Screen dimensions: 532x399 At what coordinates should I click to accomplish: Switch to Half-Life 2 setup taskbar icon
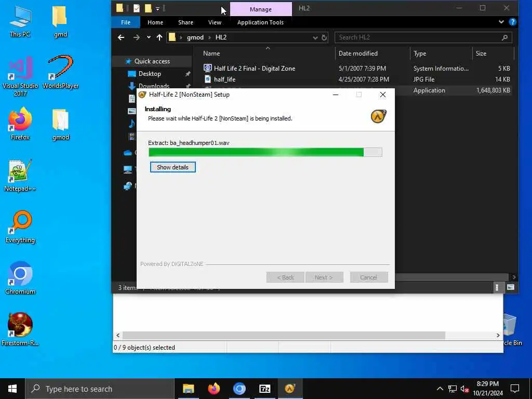290,389
